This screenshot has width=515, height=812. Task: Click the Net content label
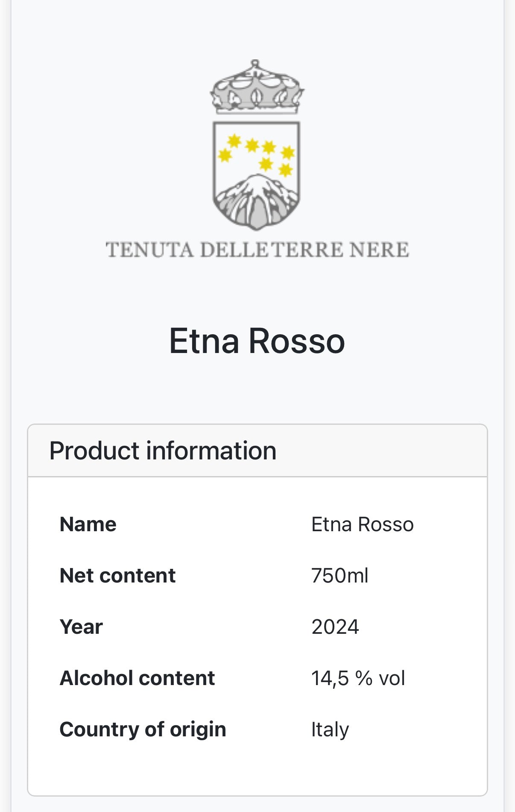pyautogui.click(x=117, y=576)
